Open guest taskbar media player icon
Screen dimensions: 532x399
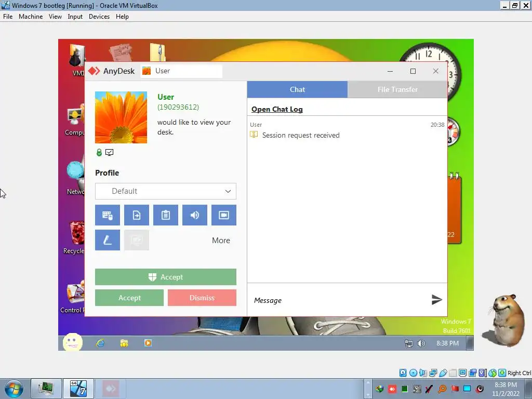(x=148, y=343)
